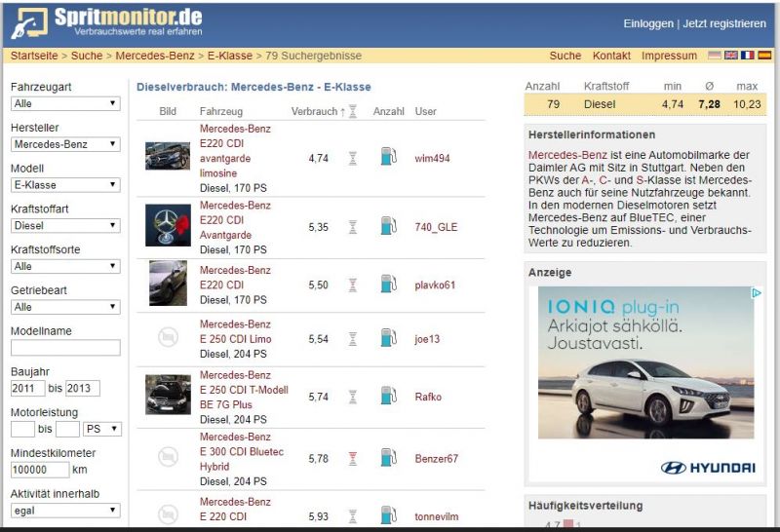Open the Aktivität innerhalb dropdown
The width and height of the screenshot is (780, 532).
[65, 511]
